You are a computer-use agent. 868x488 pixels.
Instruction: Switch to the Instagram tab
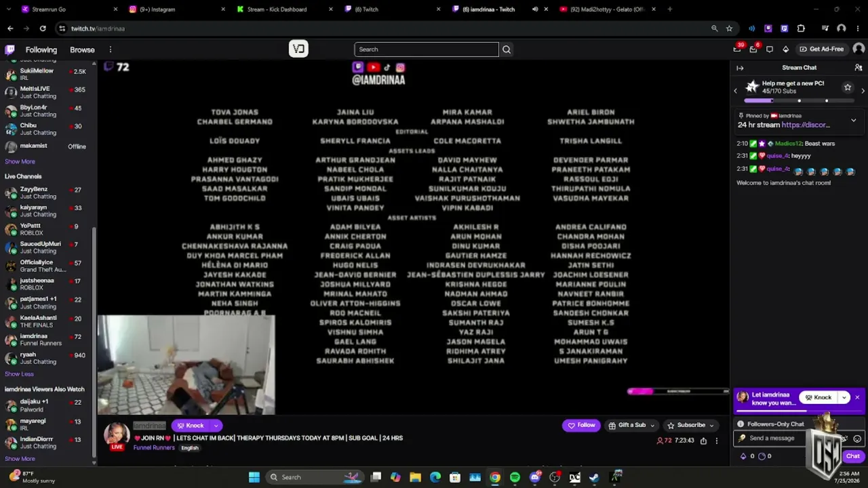[x=176, y=9]
